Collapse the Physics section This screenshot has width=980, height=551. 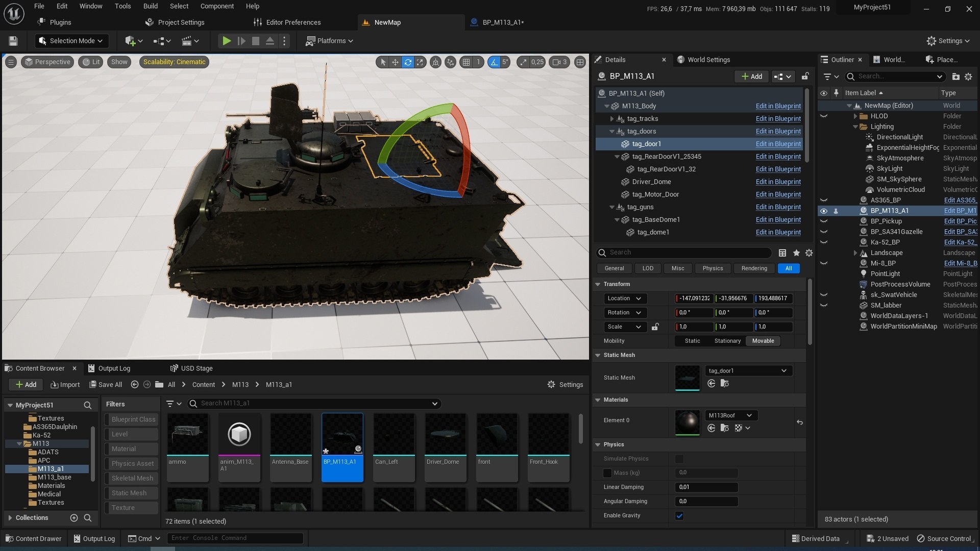coord(598,445)
